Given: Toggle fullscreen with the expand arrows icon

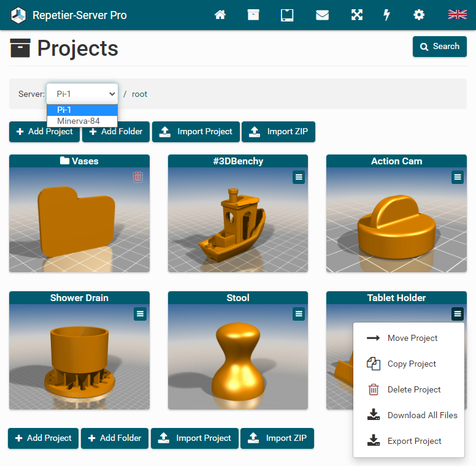Looking at the screenshot, I should (356, 15).
